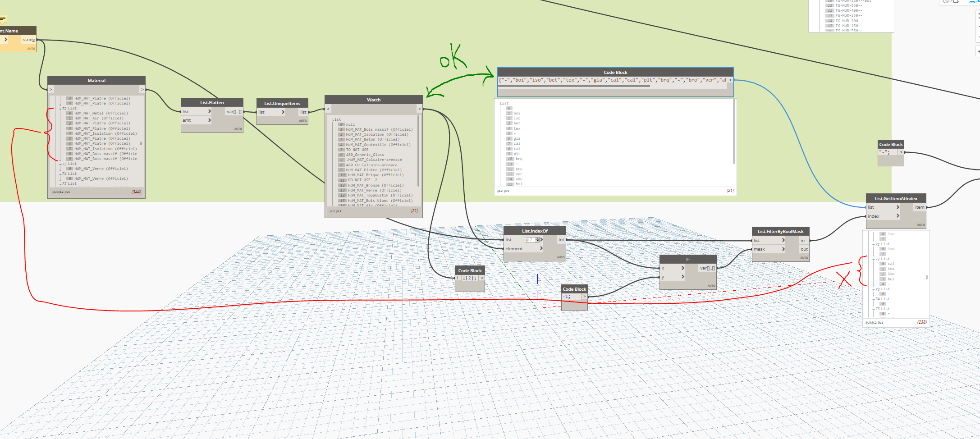Open mask port chevron on List.FilterByBoolMask

(x=783, y=249)
